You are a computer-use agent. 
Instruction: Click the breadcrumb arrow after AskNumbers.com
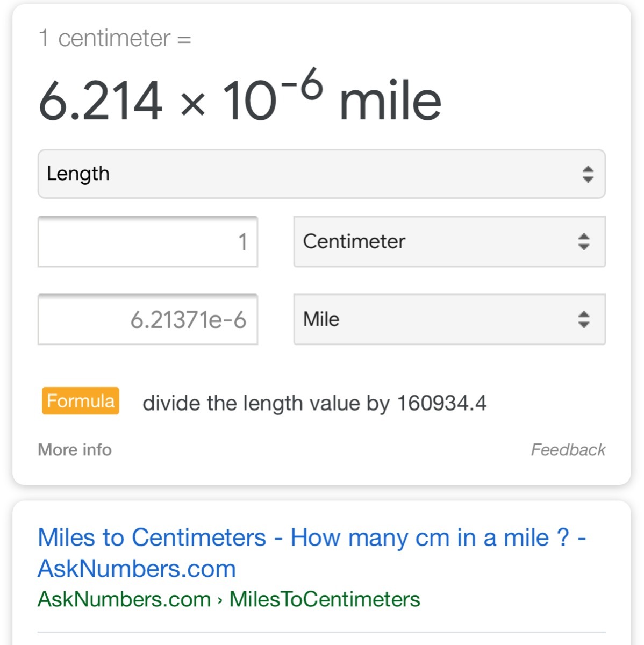pos(220,600)
